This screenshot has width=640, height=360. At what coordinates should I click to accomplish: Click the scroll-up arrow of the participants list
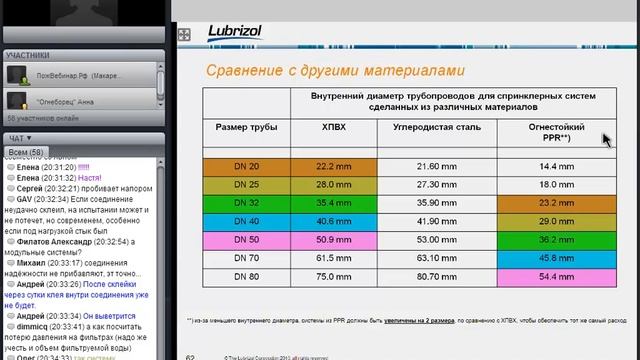click(160, 67)
